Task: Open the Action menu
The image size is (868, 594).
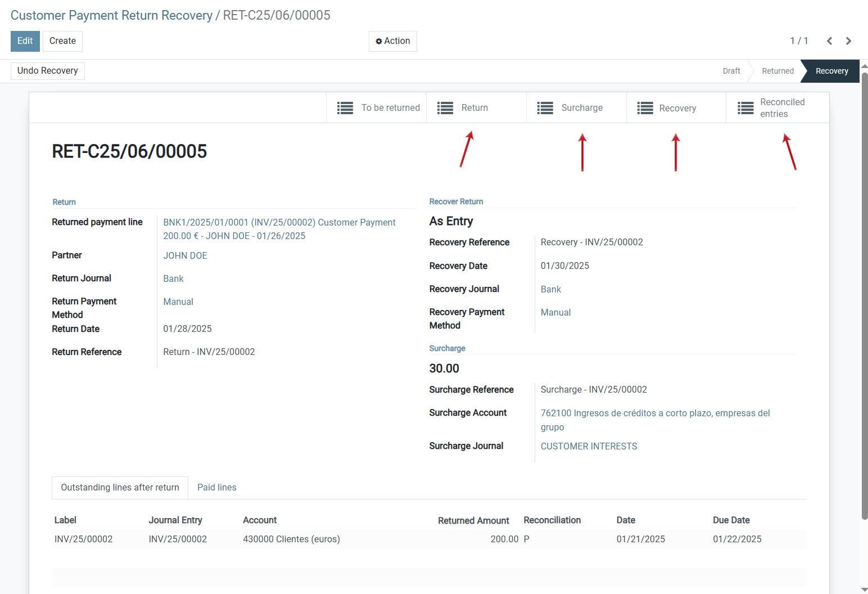Action: coord(392,41)
